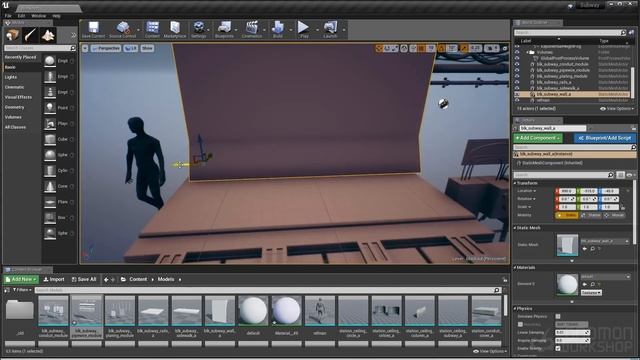Click the Launch toolbar icon
This screenshot has width=640, height=360.
tap(330, 28)
